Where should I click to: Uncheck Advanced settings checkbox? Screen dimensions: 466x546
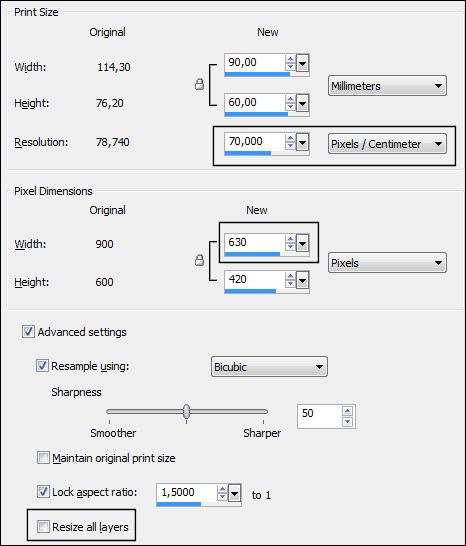(28, 332)
